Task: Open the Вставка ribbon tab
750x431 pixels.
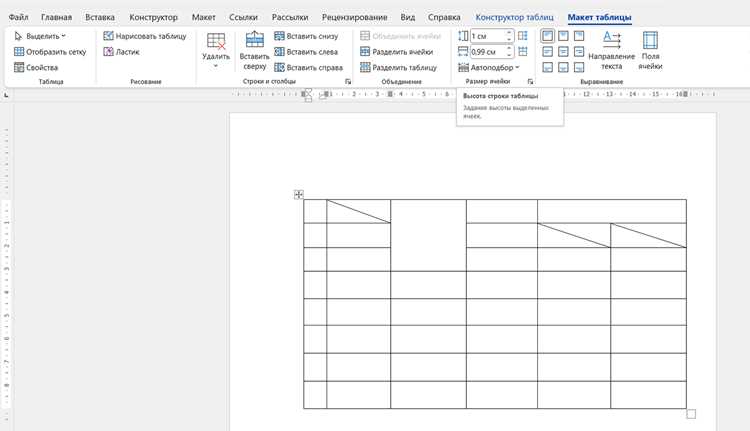Action: [100, 17]
